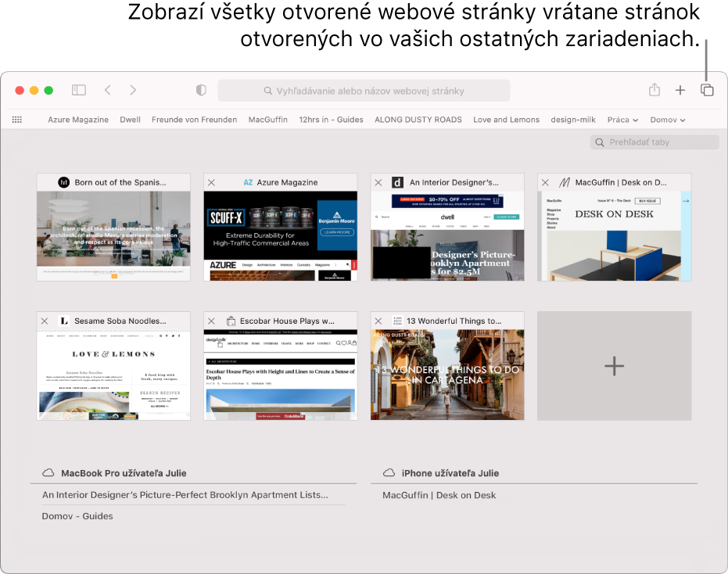Open iCloud tab An Interior Designer's Picture-Perfect
The height and width of the screenshot is (574, 728).
coord(185,495)
